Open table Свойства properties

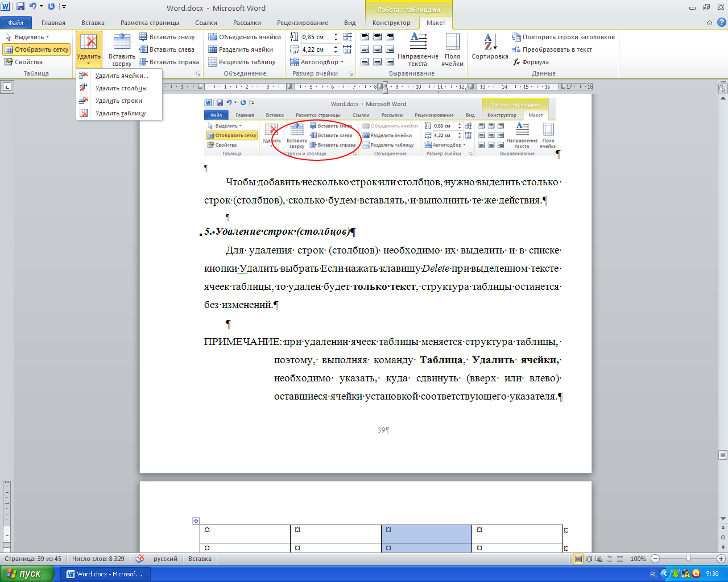23,62
